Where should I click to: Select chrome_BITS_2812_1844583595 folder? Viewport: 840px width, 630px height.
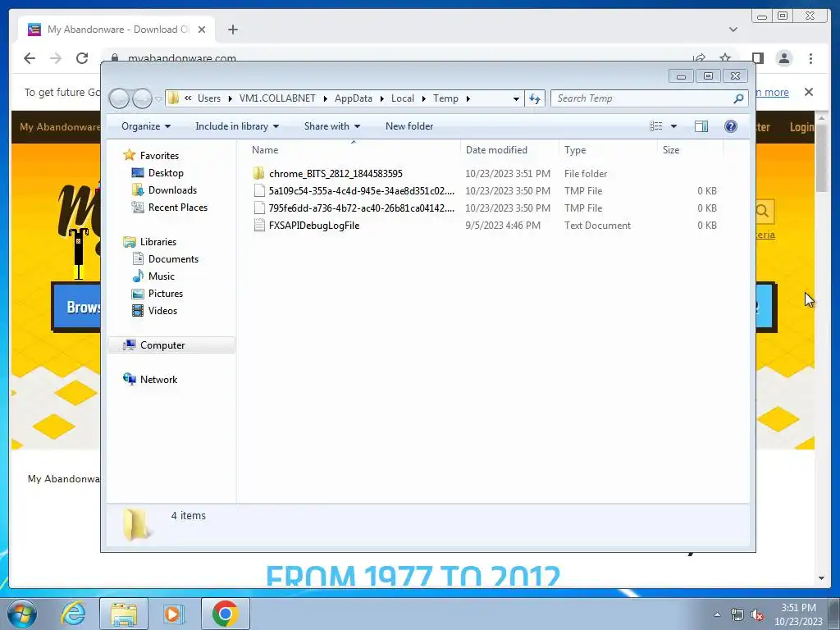pos(336,174)
